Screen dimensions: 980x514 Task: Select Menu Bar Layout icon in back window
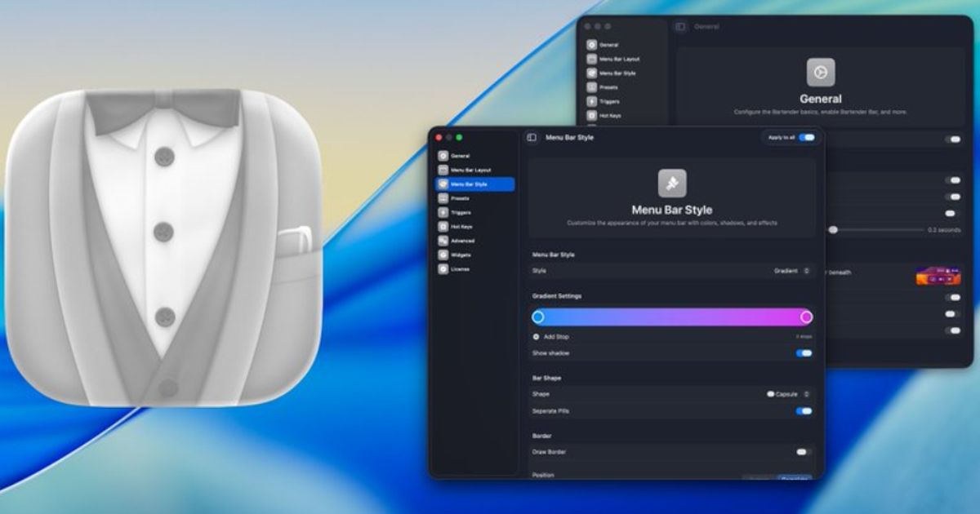click(x=592, y=59)
